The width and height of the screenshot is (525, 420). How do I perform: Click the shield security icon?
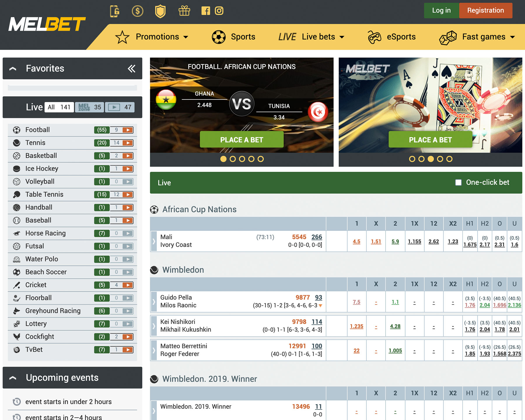[160, 11]
